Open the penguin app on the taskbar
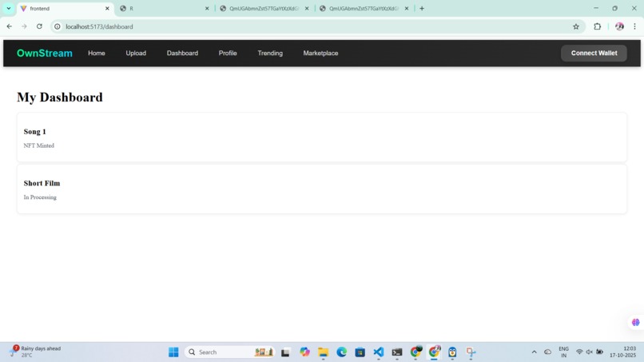Screen dimensions: 644x362 point(452,352)
